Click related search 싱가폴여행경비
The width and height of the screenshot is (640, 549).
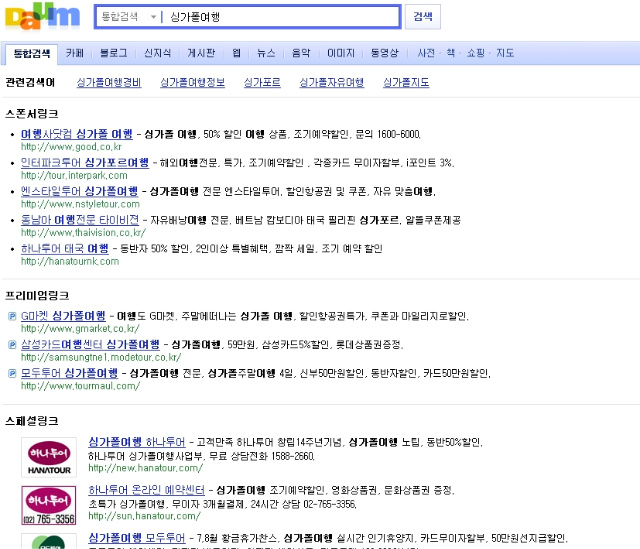point(109,83)
